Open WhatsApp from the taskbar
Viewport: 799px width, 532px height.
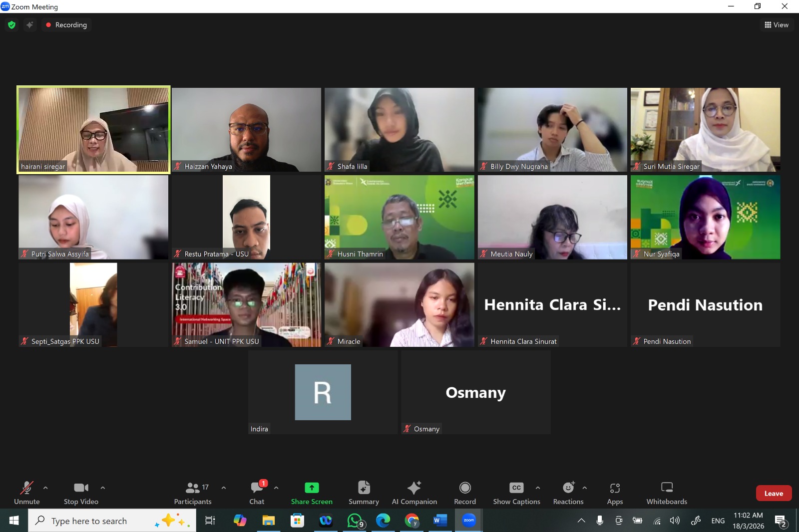pyautogui.click(x=355, y=521)
